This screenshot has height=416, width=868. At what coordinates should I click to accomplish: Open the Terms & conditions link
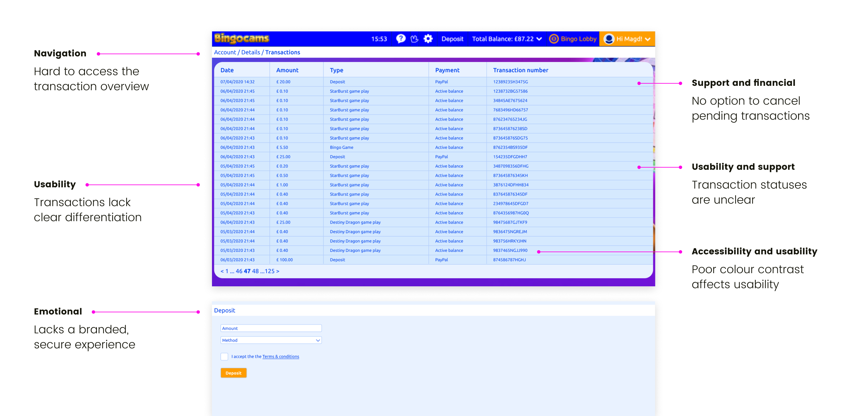tap(280, 356)
